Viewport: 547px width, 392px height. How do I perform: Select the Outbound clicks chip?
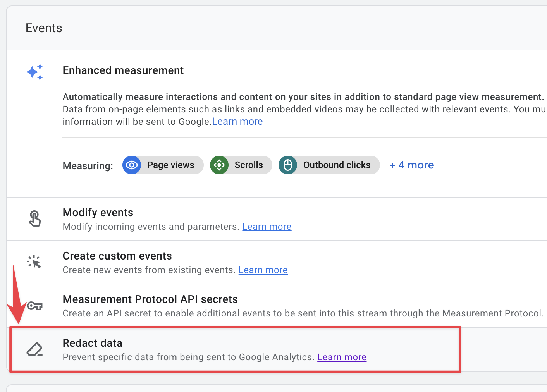click(x=329, y=165)
